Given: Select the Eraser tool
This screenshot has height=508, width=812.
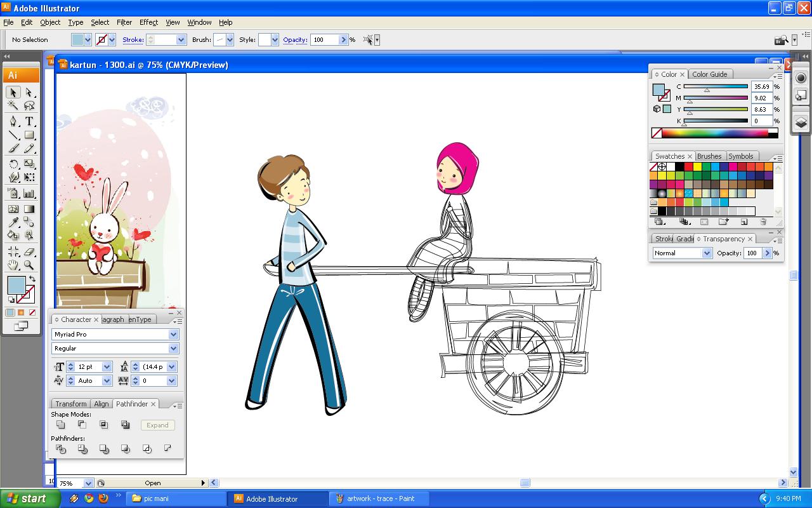Looking at the screenshot, I should pos(29,251).
